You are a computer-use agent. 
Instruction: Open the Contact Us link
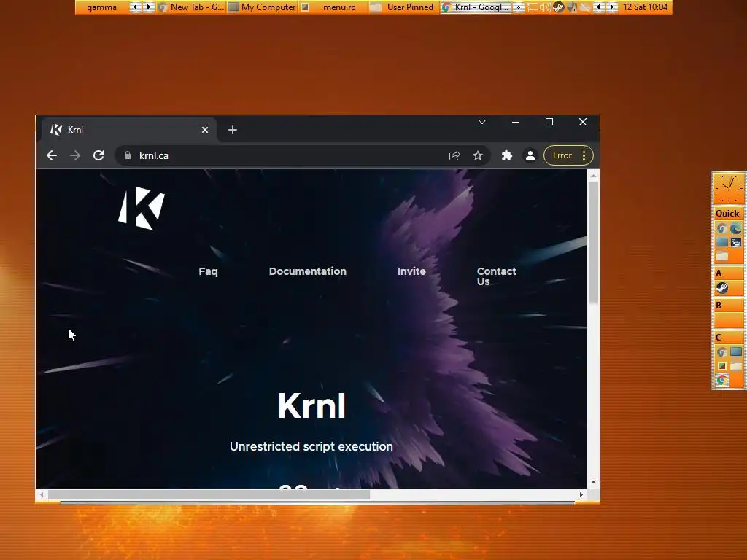(x=496, y=276)
